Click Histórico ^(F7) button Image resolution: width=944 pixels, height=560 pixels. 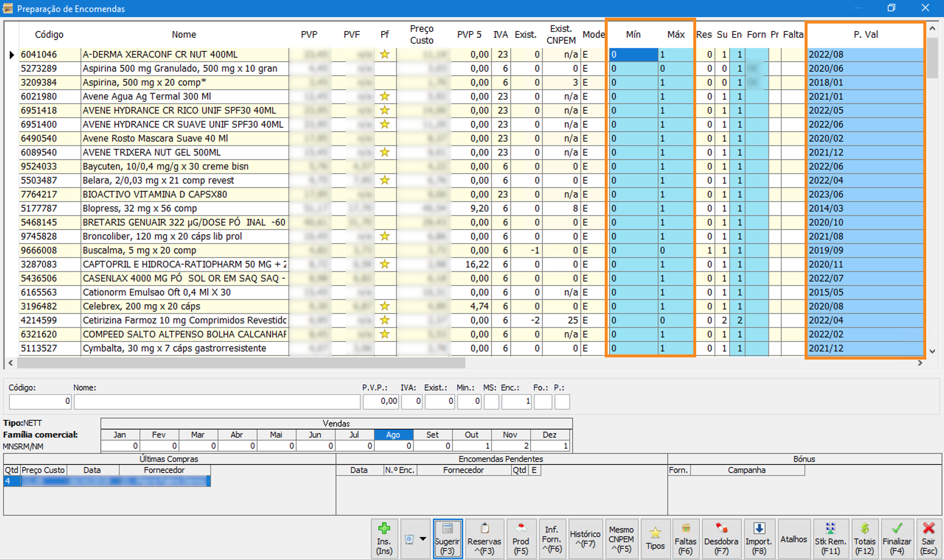click(585, 539)
